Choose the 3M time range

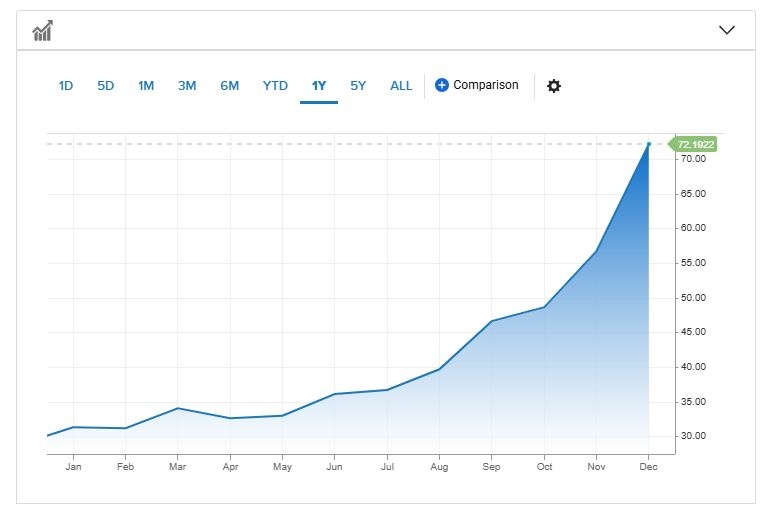187,86
